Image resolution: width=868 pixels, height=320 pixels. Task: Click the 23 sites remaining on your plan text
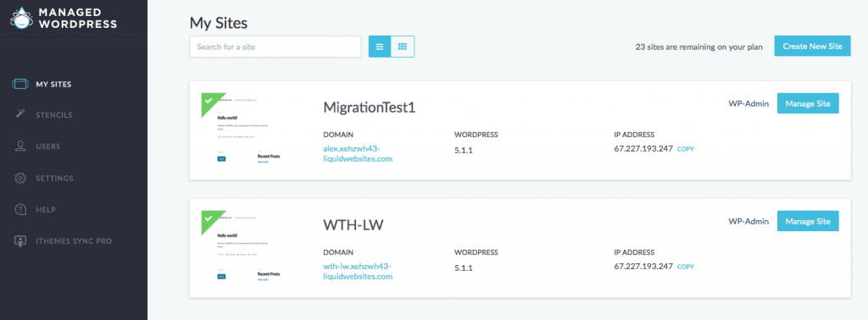coord(699,47)
